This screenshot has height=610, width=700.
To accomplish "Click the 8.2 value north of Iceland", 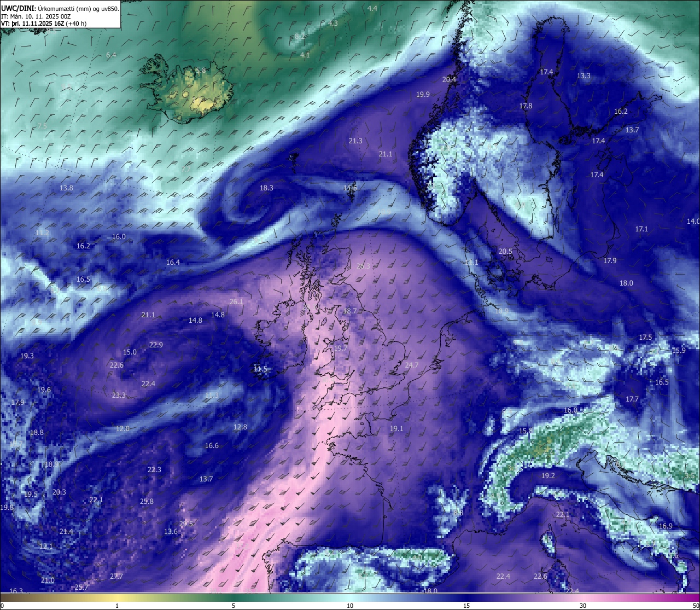I will [x=300, y=36].
